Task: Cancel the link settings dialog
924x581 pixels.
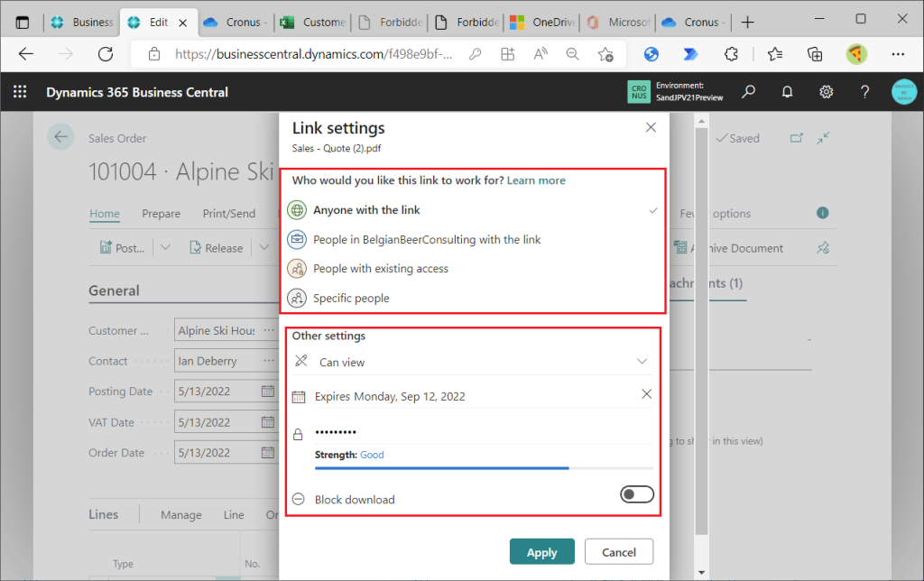Action: tap(619, 552)
